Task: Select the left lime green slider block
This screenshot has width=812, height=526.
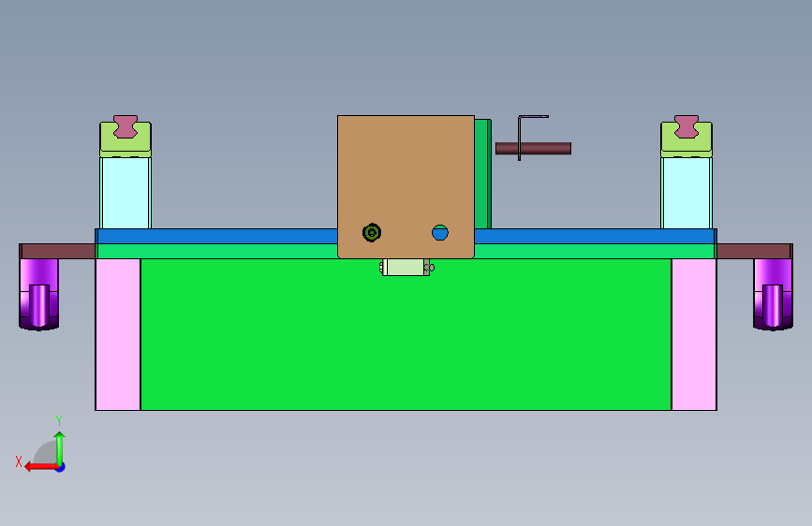Action: point(125,145)
